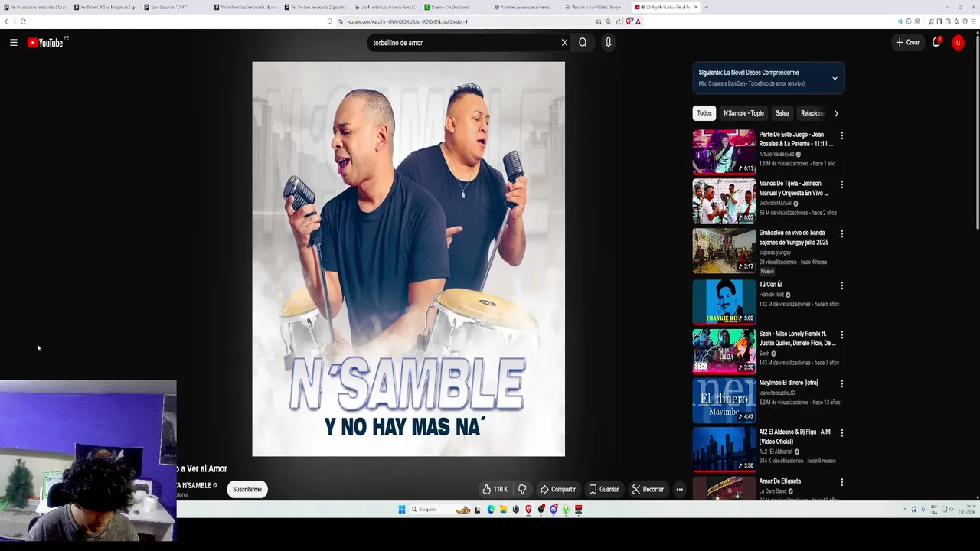Reload the page with browser refresh
The width and height of the screenshot is (980, 551).
(23, 21)
